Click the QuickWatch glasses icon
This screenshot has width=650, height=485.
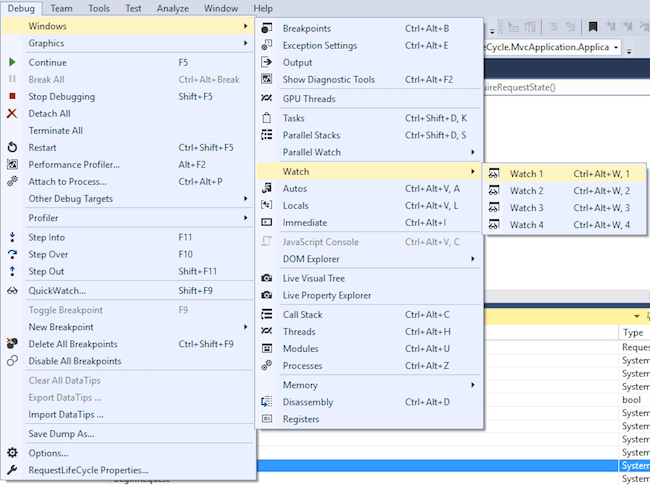pos(12,291)
